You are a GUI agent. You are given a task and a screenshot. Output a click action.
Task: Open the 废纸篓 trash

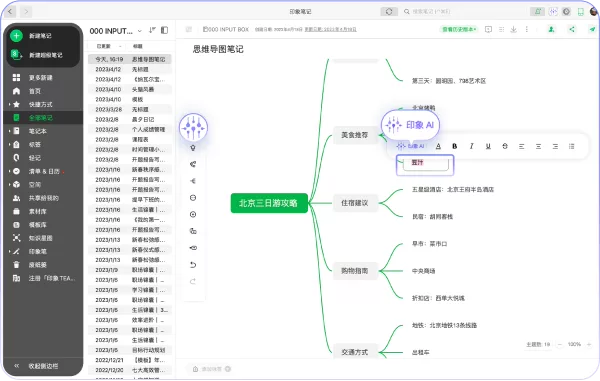[38, 265]
